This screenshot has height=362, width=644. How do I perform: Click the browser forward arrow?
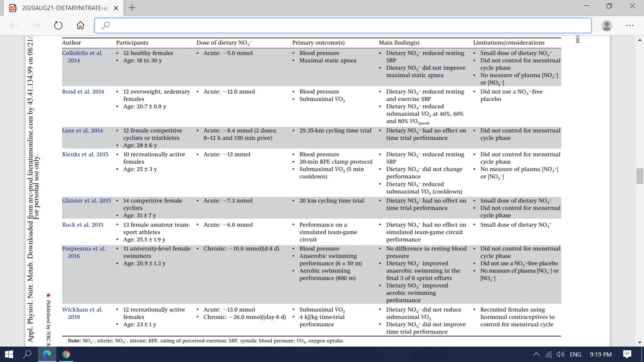click(x=36, y=25)
